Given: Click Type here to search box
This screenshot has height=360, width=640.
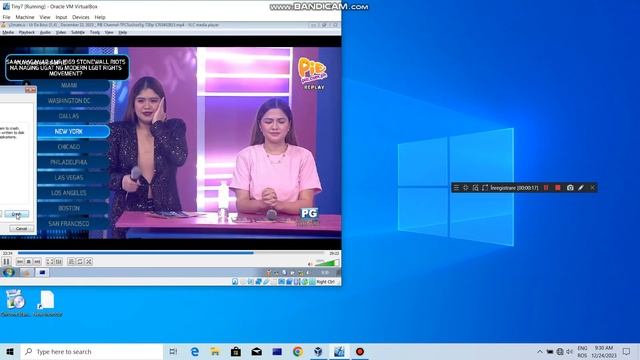Looking at the screenshot, I should pos(91,351).
